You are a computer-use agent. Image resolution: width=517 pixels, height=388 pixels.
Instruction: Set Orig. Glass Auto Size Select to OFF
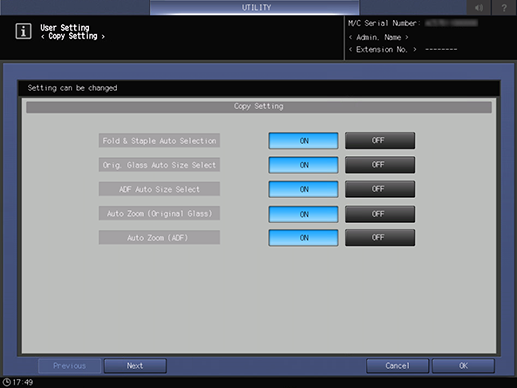click(x=380, y=165)
